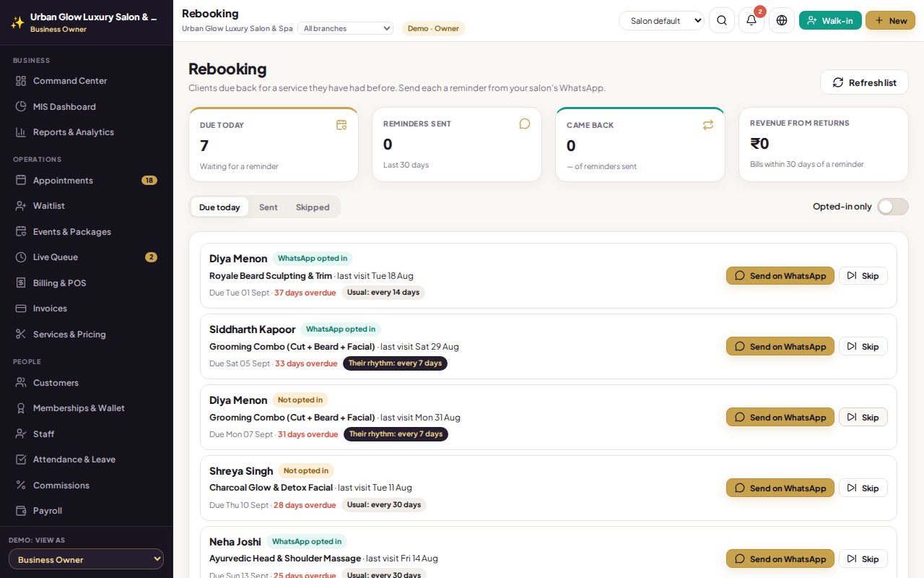
Task: Go to MIS Dashboard
Action: pos(87,106)
